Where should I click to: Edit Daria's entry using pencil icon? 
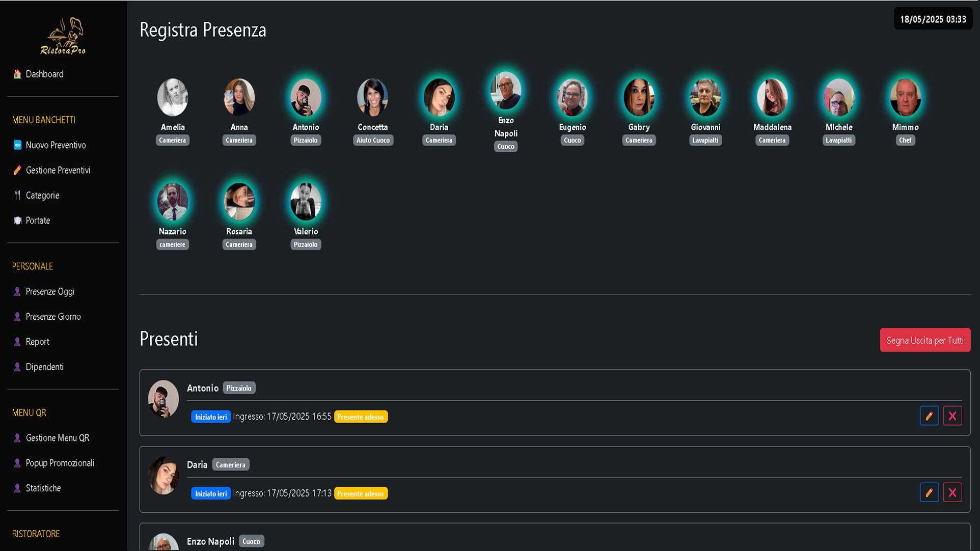point(929,492)
